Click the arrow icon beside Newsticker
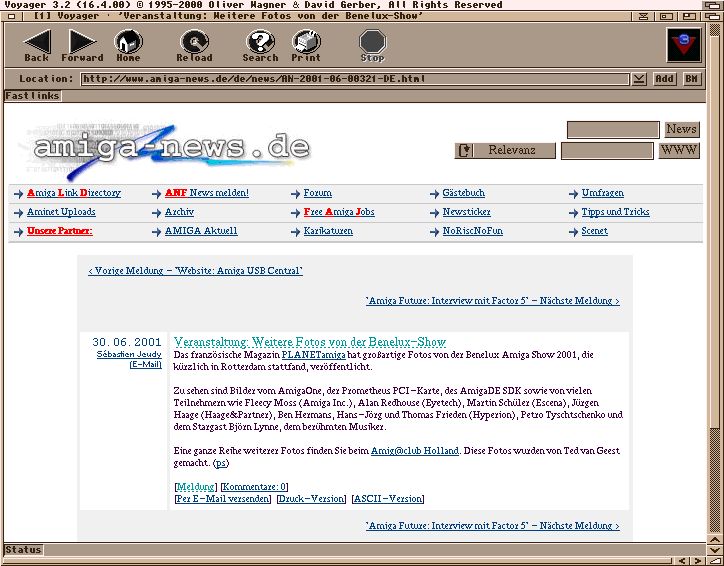 point(434,213)
